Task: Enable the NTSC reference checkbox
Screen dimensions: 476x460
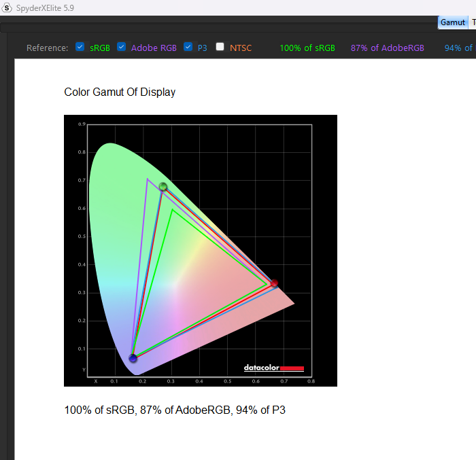Action: [x=220, y=48]
